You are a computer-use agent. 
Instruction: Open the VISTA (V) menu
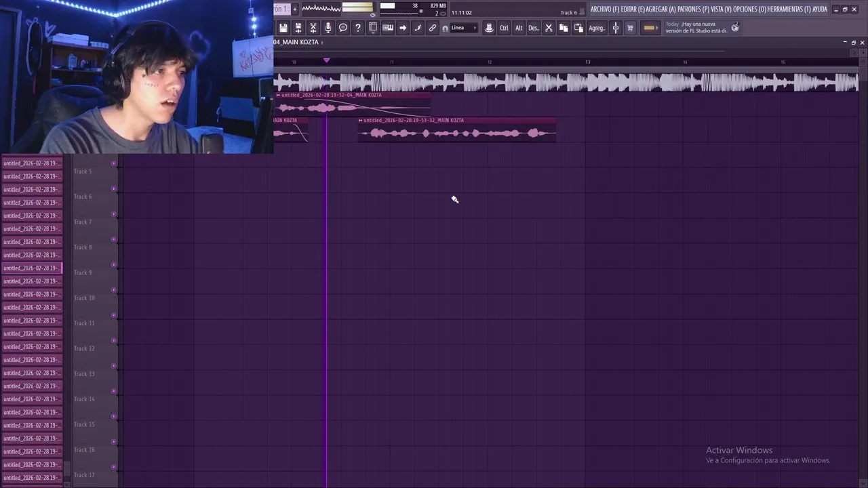[x=722, y=9]
